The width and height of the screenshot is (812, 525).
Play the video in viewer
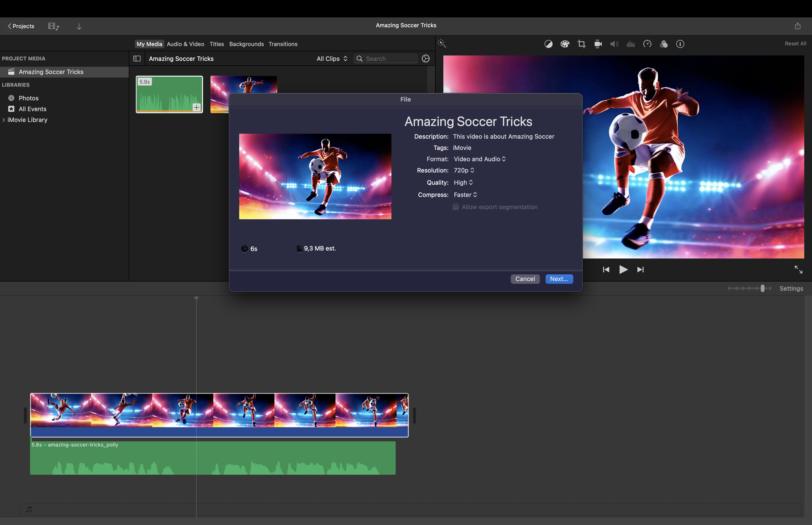click(x=623, y=270)
